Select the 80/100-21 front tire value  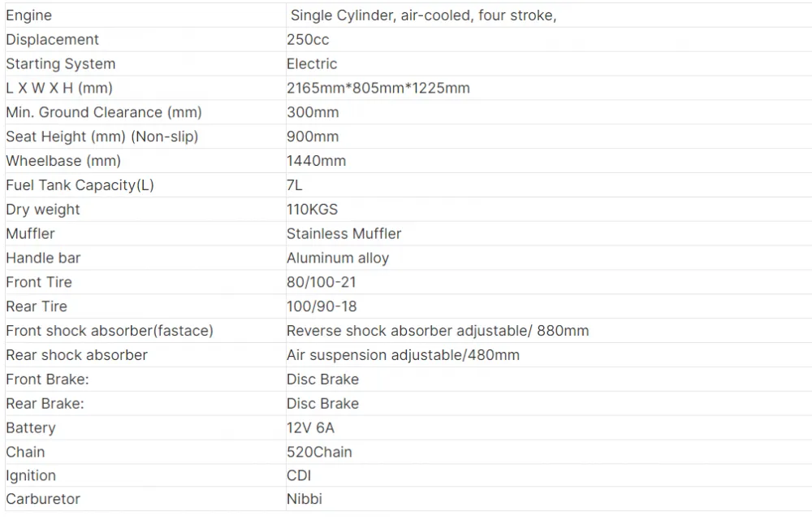[322, 283]
